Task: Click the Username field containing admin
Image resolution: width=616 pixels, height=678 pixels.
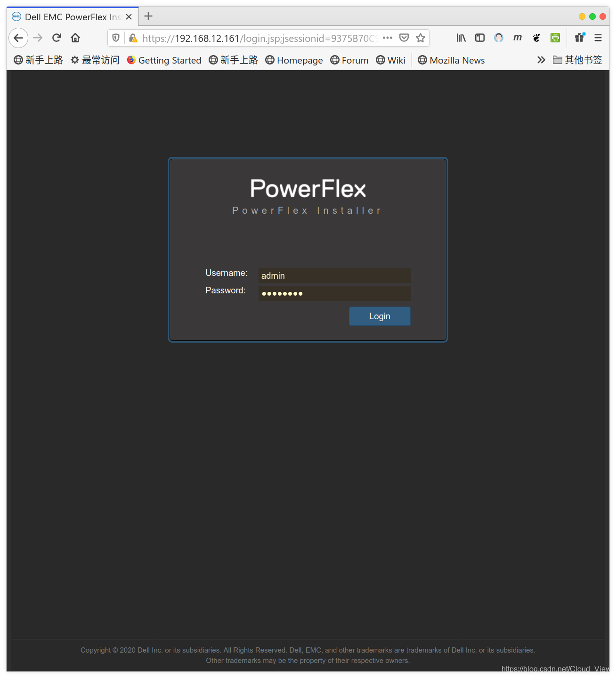Action: (334, 275)
